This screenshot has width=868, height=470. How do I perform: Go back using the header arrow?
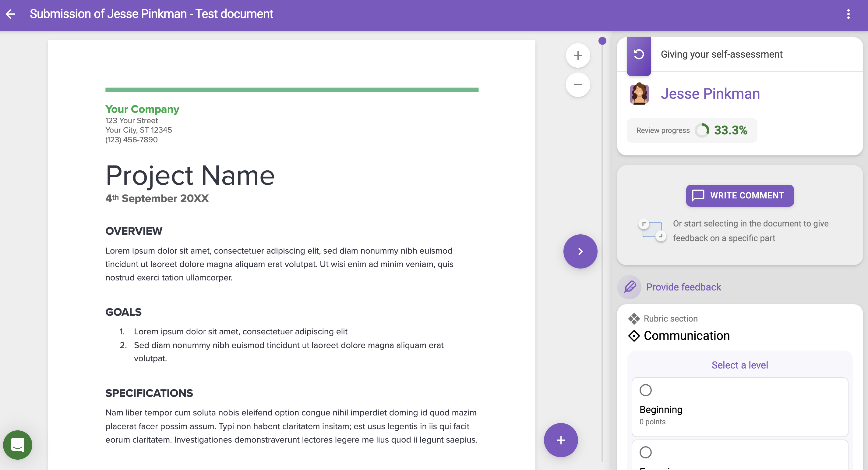click(11, 14)
